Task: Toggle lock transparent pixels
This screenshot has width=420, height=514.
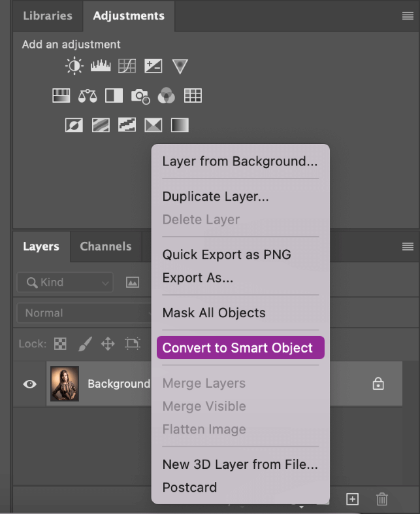Action: 60,344
